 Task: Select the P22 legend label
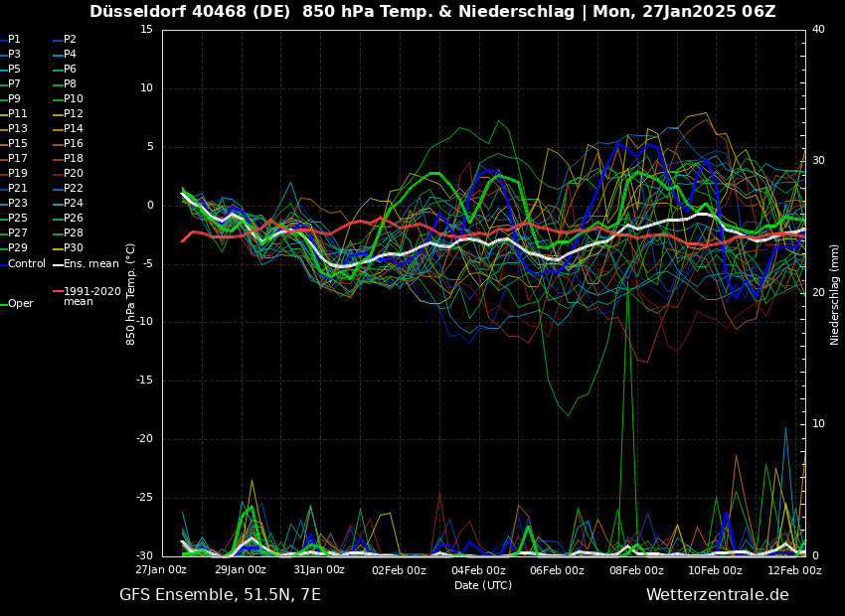click(73, 189)
